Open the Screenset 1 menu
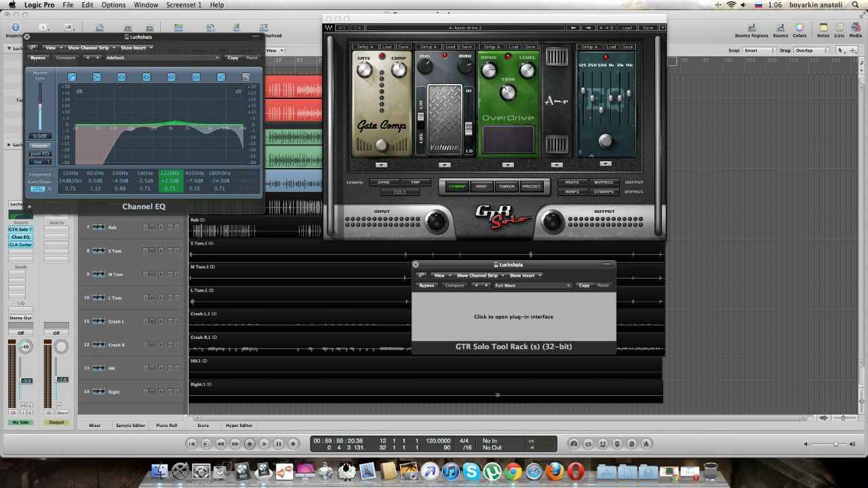 click(x=184, y=5)
